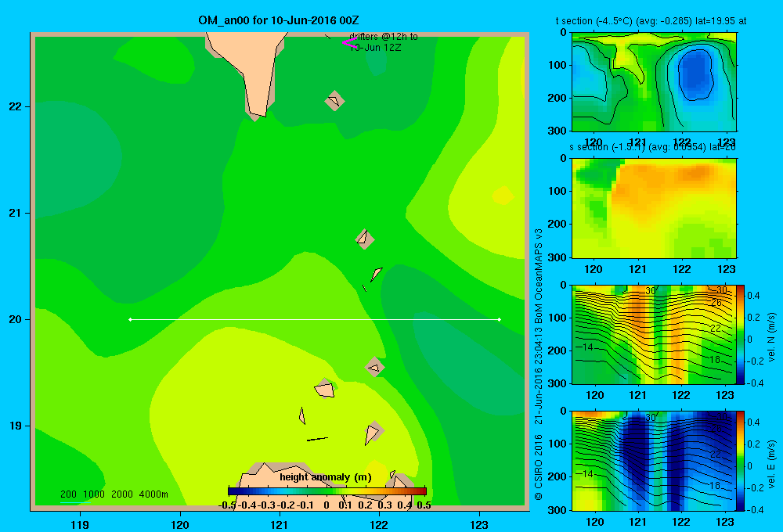This screenshot has width=783, height=532.
Task: Click the right endpoint of the white section line
Action: point(500,319)
